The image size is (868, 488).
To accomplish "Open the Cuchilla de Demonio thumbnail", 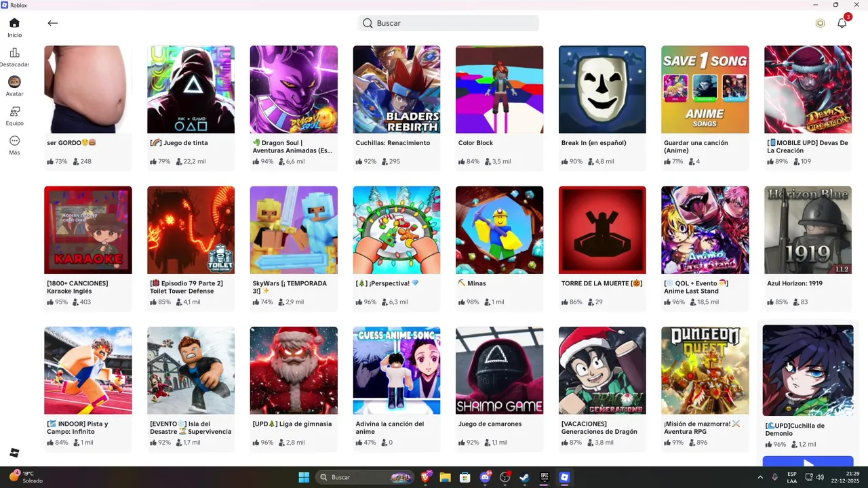I will (808, 370).
